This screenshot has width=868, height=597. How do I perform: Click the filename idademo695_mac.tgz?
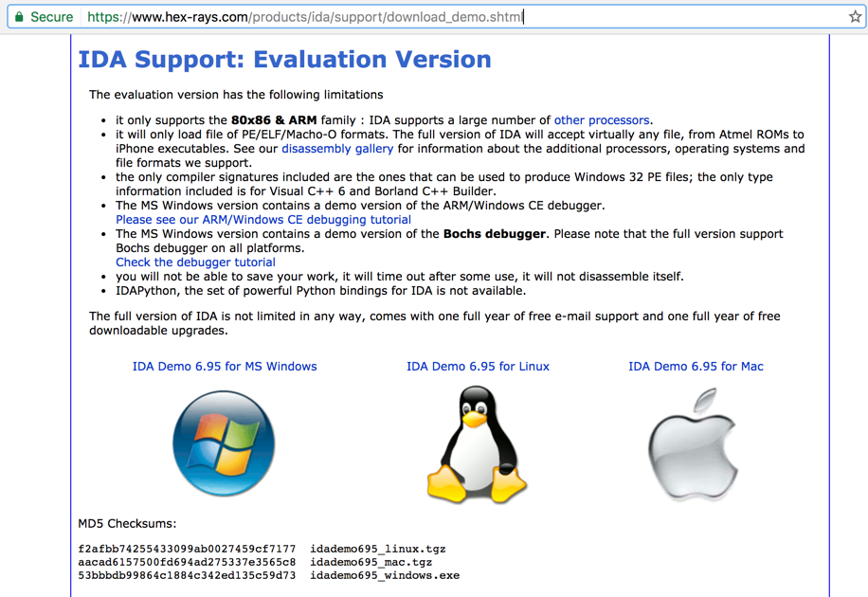pyautogui.click(x=371, y=562)
